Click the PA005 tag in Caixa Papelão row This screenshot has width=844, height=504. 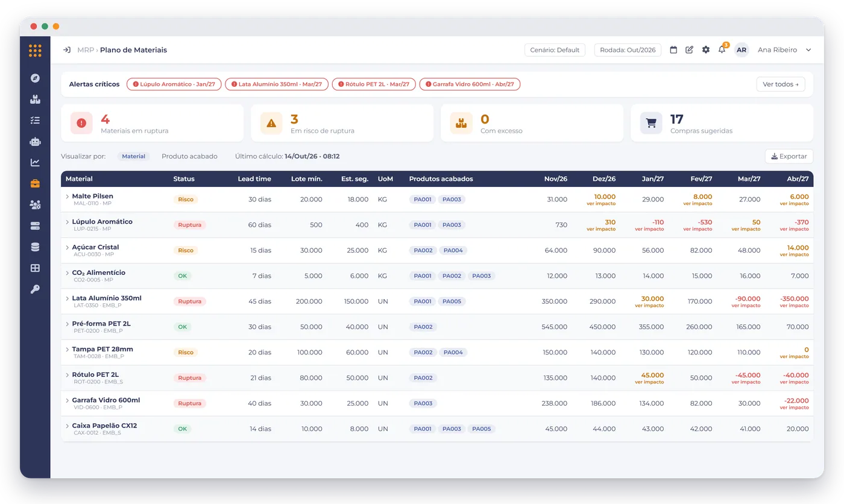[x=482, y=429]
